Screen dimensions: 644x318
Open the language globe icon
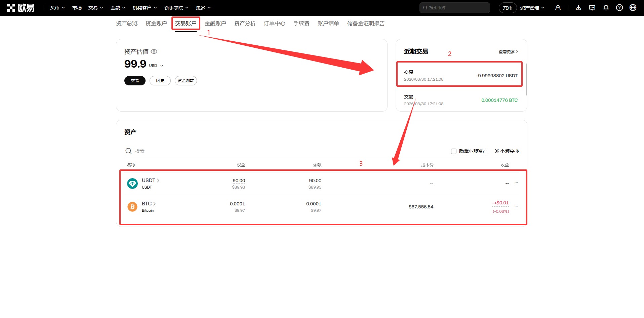[633, 8]
